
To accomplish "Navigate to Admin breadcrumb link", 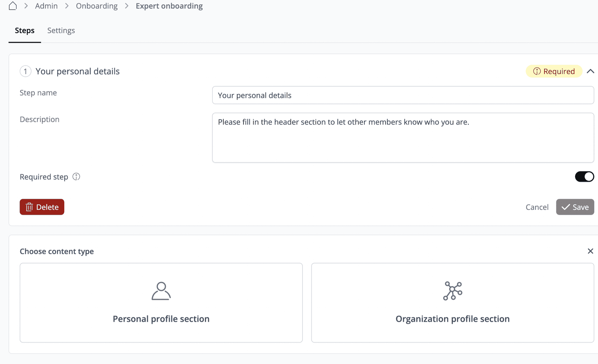I will point(46,6).
